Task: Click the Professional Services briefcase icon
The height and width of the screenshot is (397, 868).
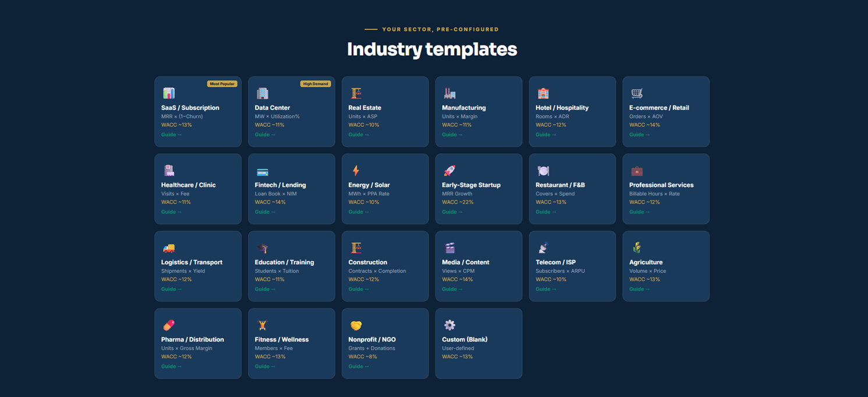Action: pos(637,171)
